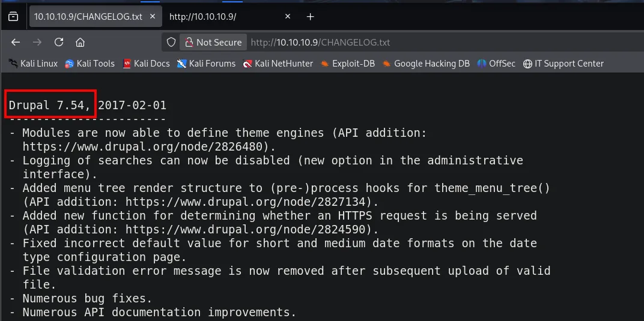Open a new browser tab
This screenshot has width=644, height=321.
311,16
